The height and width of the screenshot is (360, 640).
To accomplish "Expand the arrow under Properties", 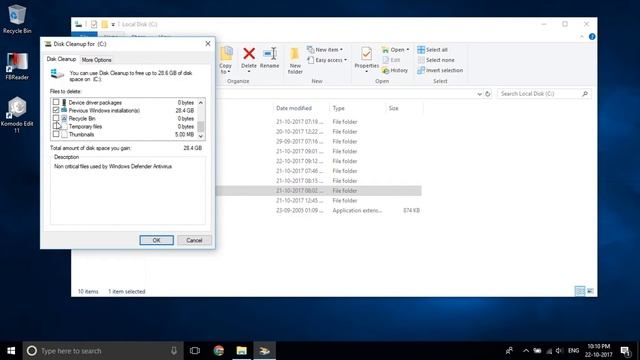I will coord(367,72).
